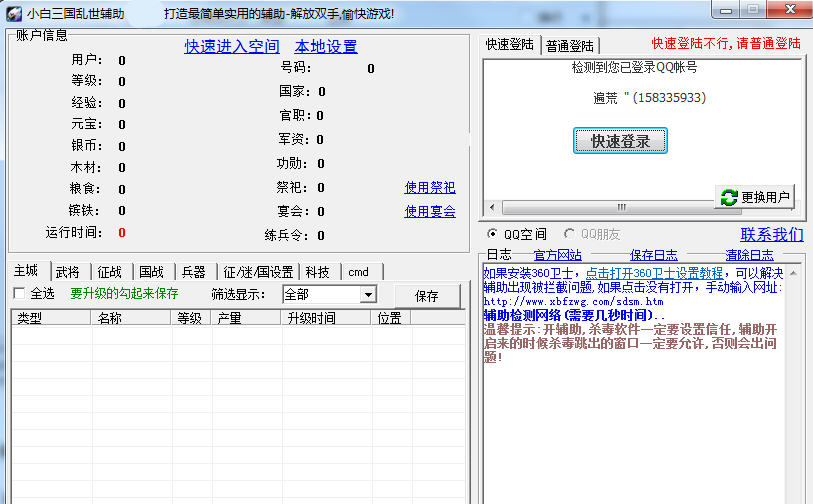
Task: Select the 兵器 tab
Action: pyautogui.click(x=194, y=272)
